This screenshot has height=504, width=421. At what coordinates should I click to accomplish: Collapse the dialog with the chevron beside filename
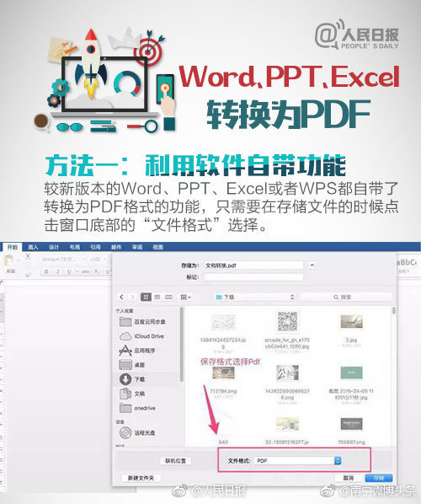pos(312,265)
